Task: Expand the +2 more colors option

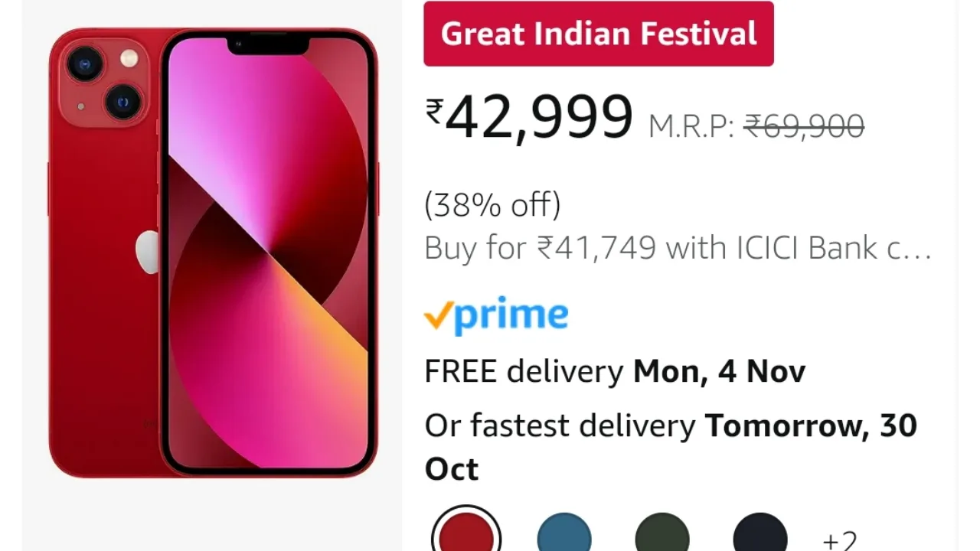Action: pos(840,540)
